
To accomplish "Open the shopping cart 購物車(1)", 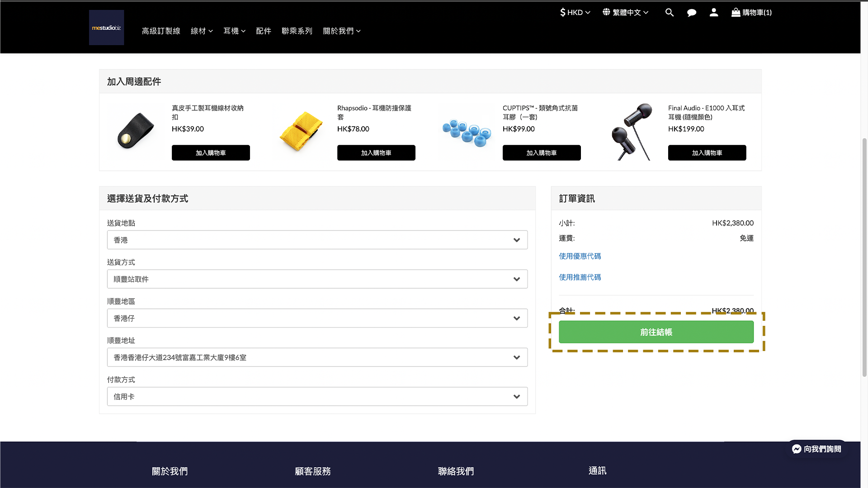I will pos(751,13).
